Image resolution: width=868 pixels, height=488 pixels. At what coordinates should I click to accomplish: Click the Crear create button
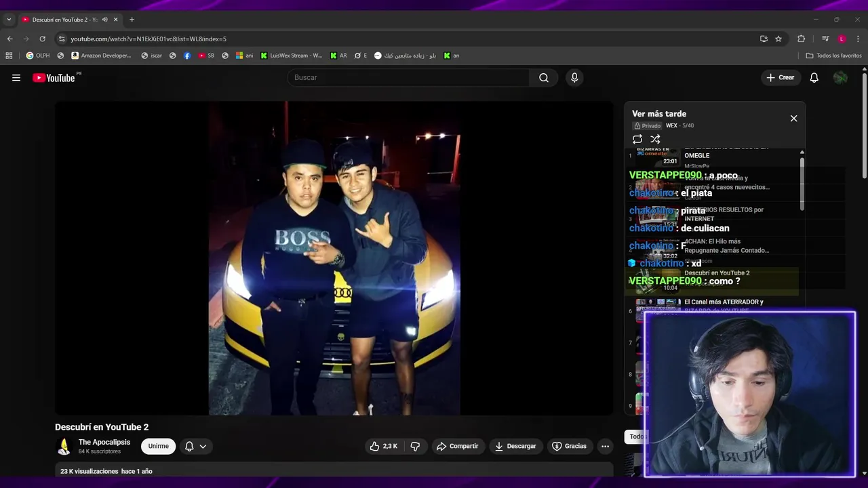tap(781, 78)
